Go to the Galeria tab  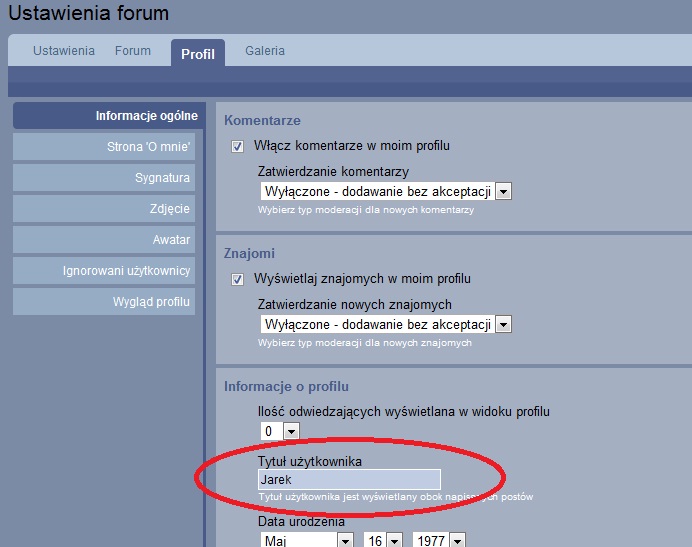click(x=265, y=51)
